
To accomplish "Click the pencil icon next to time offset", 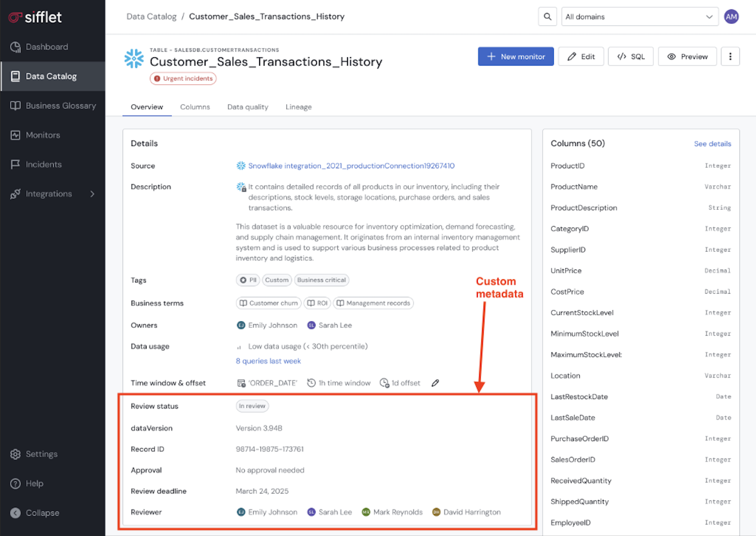I will tap(435, 383).
